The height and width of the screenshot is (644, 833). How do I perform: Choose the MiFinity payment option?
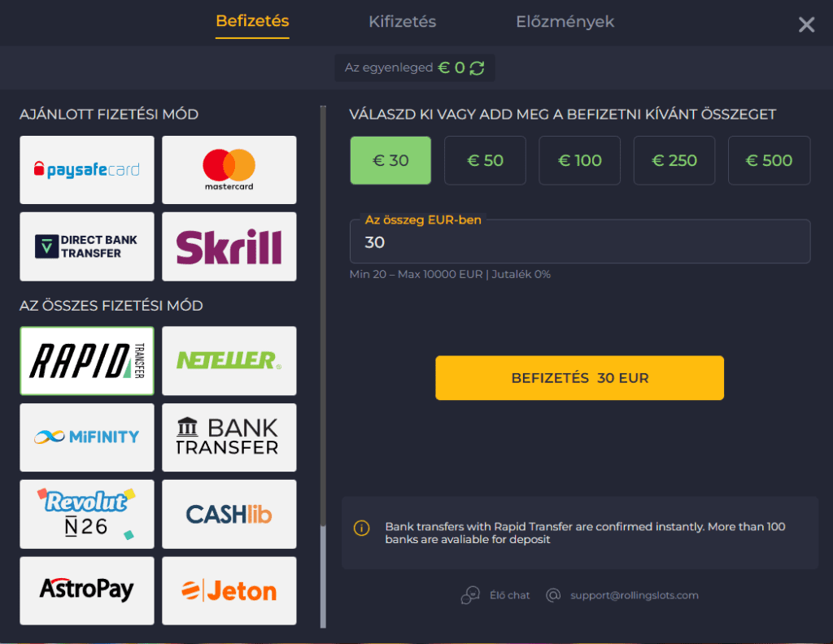(87, 437)
